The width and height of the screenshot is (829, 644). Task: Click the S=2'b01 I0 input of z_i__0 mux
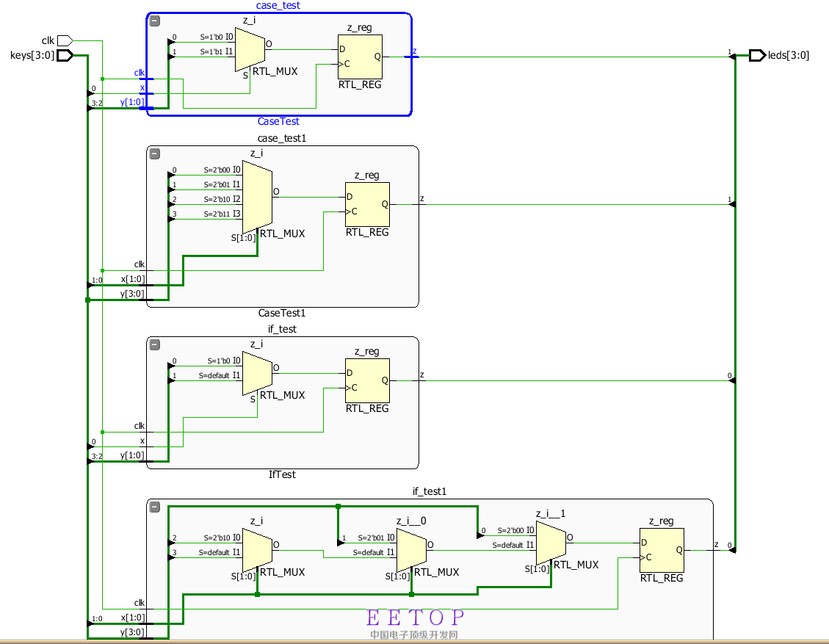pyautogui.click(x=376, y=538)
